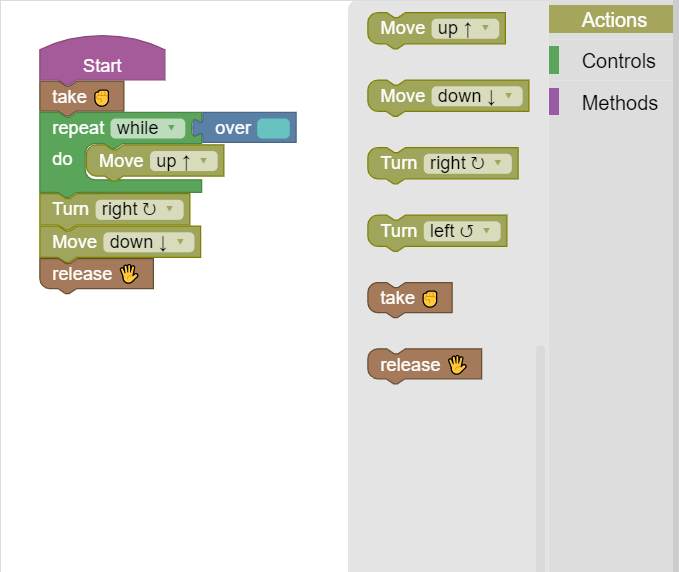This screenshot has height=572, width=679.
Task: Open 'down' dropdown on workspace Move block
Action: [x=148, y=242]
